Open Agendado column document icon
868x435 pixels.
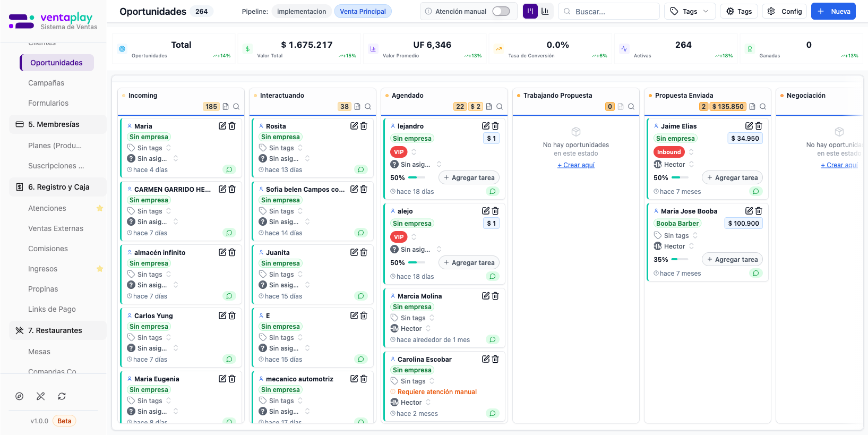pyautogui.click(x=489, y=107)
